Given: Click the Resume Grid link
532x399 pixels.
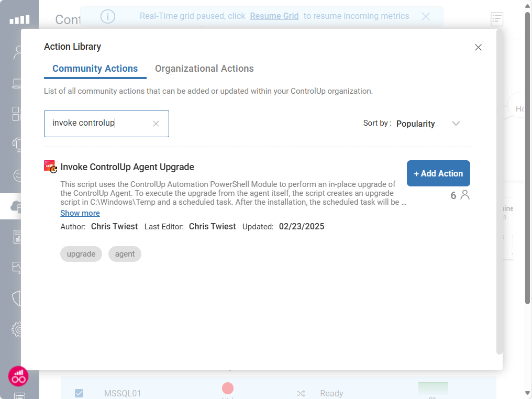Looking at the screenshot, I should [x=274, y=16].
